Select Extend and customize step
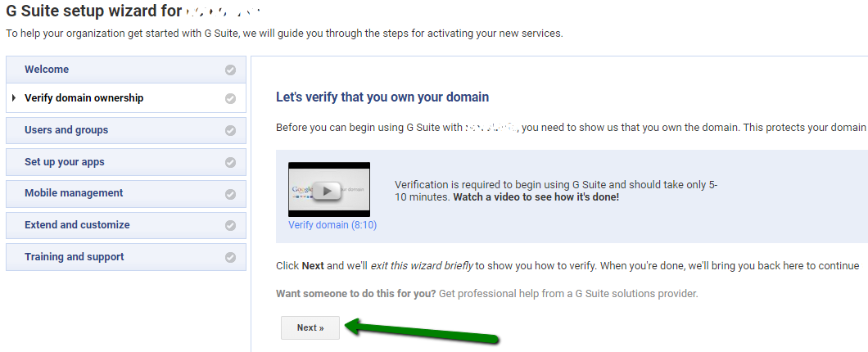The height and width of the screenshot is (352, 868). coord(125,225)
